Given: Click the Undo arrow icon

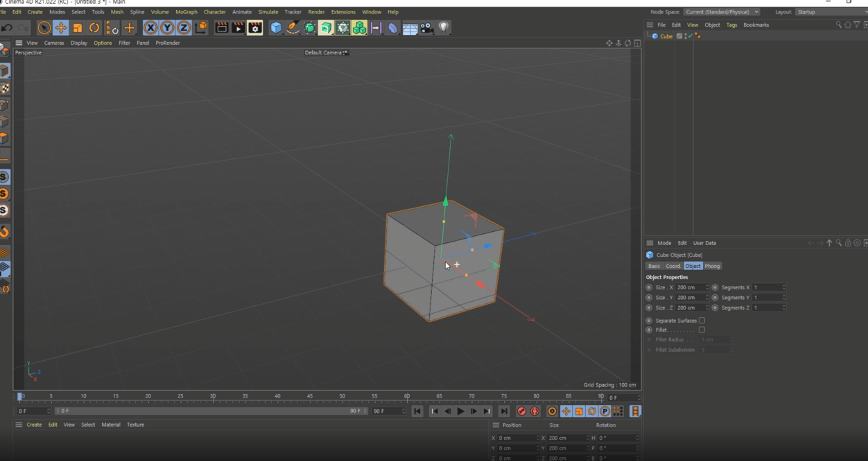Looking at the screenshot, I should [7, 28].
